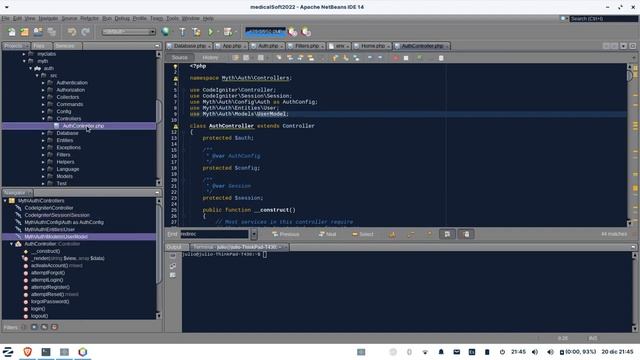This screenshot has width=640, height=360.
Task: Expand the Entities folder
Action: (43, 140)
